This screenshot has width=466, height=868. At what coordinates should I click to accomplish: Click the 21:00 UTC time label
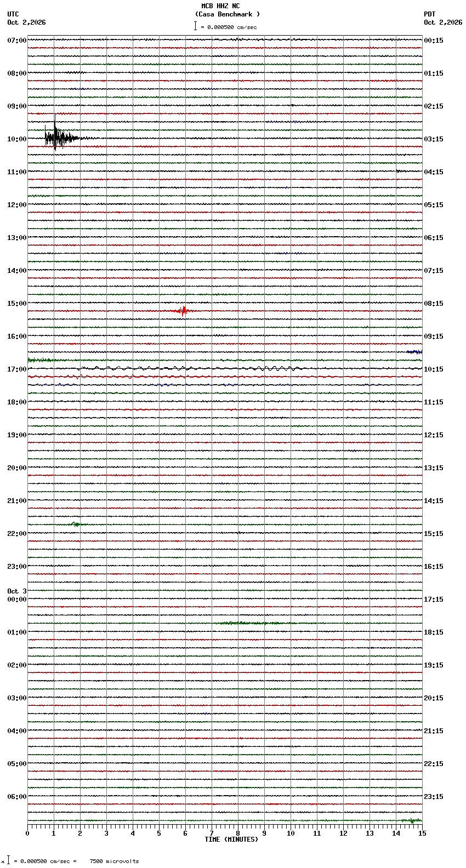[17, 501]
